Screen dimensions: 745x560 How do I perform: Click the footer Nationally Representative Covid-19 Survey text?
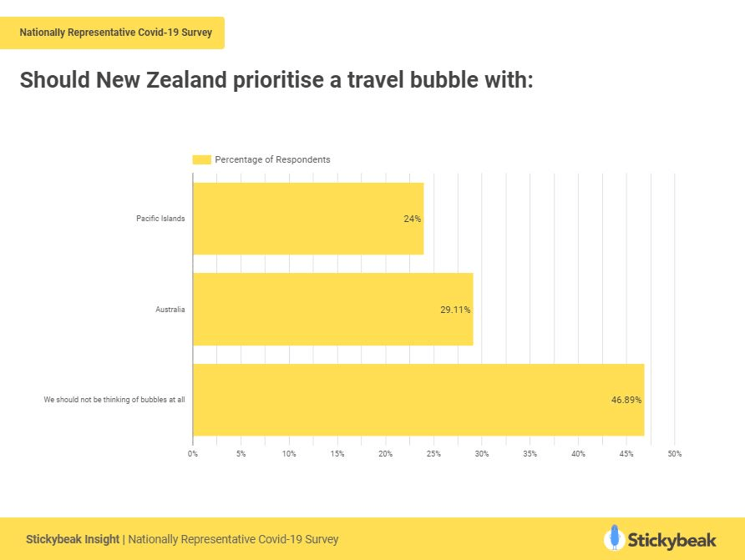click(234, 539)
